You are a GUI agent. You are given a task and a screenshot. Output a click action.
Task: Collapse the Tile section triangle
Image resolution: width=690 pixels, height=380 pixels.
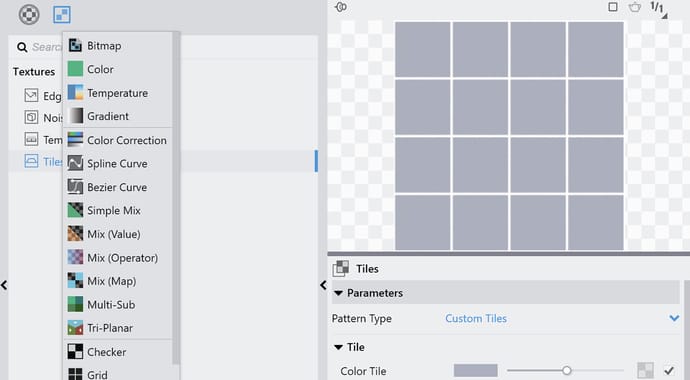point(338,347)
